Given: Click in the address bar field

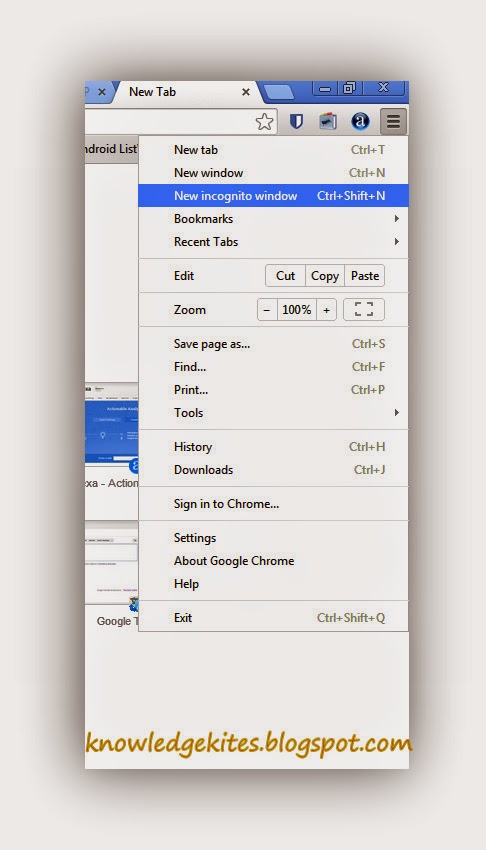Looking at the screenshot, I should coord(169,121).
